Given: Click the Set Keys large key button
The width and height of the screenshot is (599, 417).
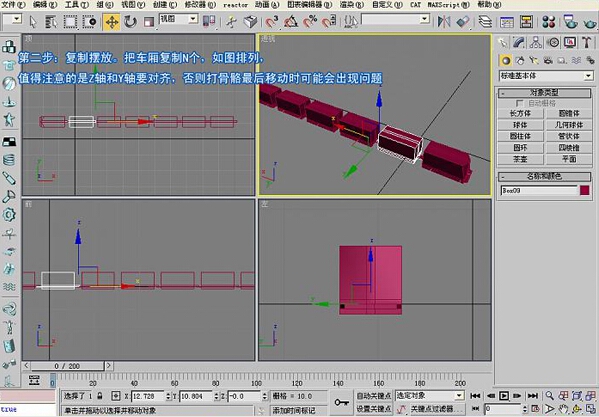Looking at the screenshot, I should click(x=342, y=403).
